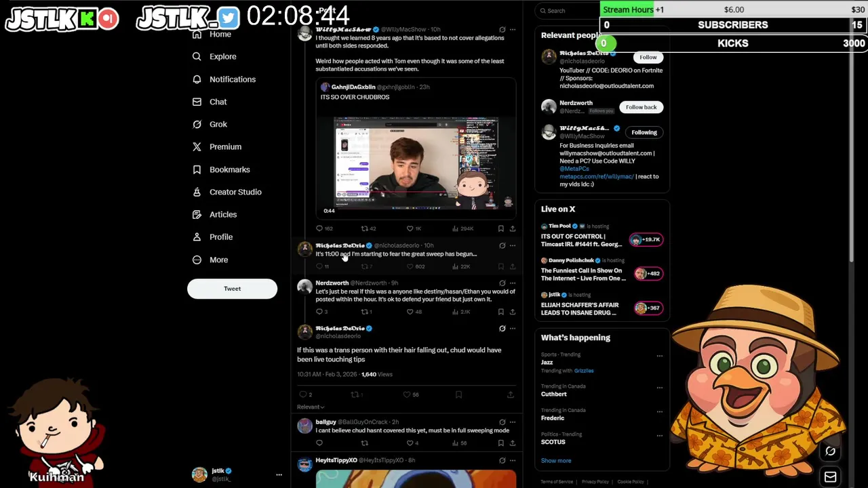Viewport: 868px width, 488px height.
Task: Follow back Nerdzworth
Action: pyautogui.click(x=641, y=107)
